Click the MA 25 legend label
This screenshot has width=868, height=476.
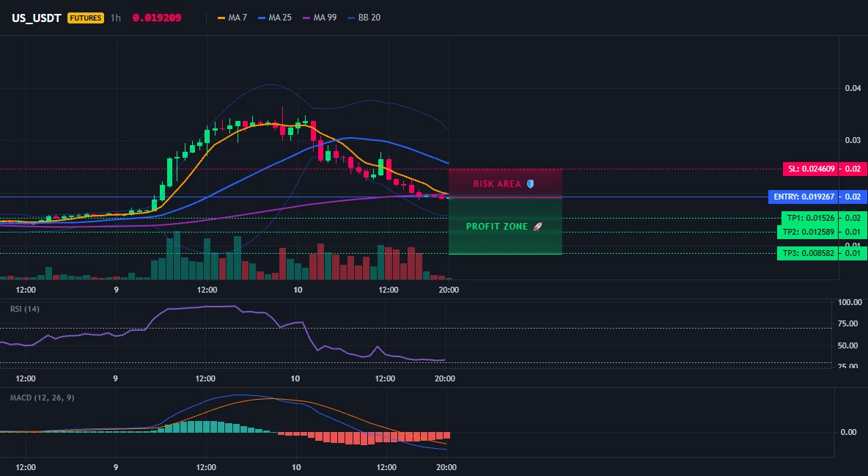(x=280, y=18)
